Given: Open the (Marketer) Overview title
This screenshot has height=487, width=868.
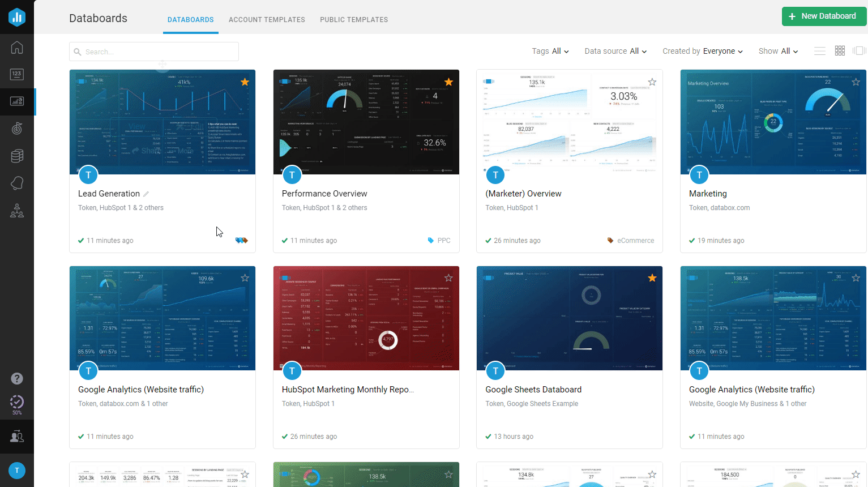Looking at the screenshot, I should click(523, 194).
